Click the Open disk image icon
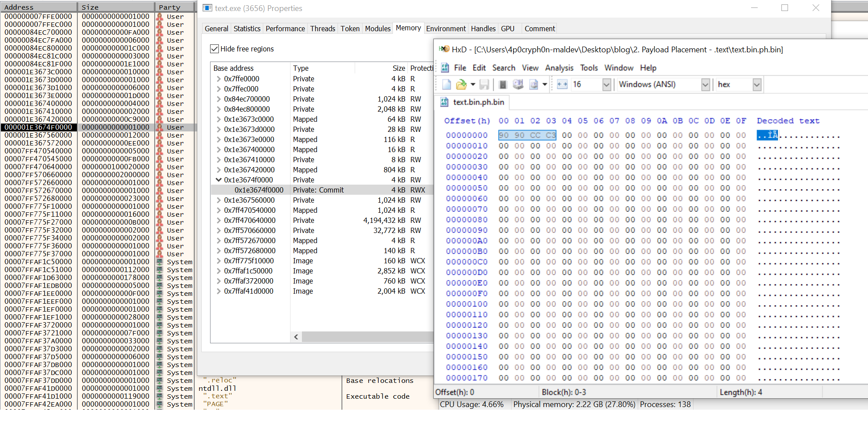 pos(534,84)
